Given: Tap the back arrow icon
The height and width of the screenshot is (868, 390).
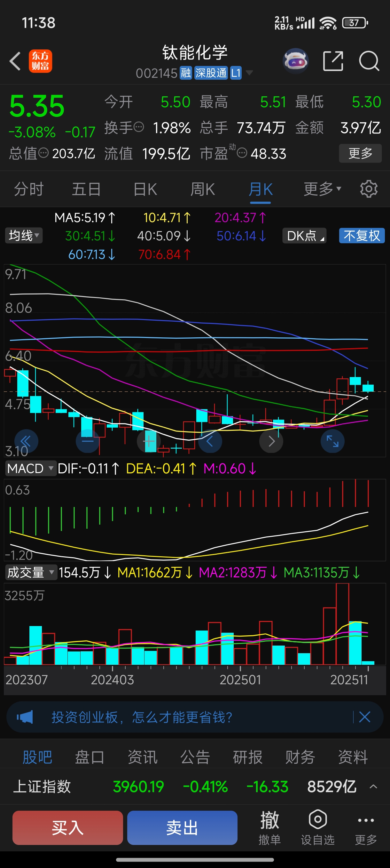Looking at the screenshot, I should [x=15, y=61].
